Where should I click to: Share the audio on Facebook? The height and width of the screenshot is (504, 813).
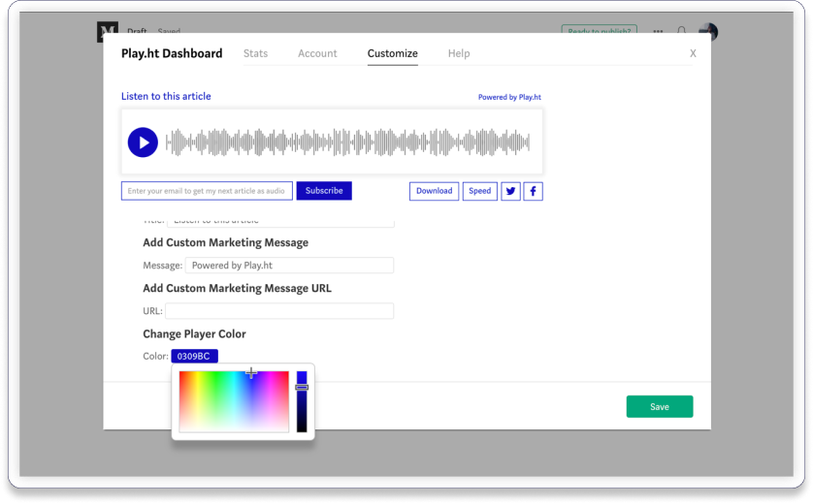[x=533, y=191]
